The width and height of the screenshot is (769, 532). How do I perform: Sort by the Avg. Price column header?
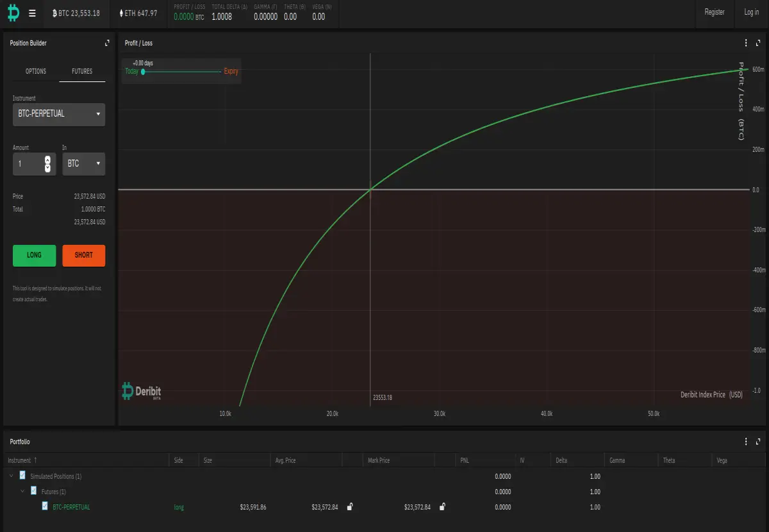coord(306,460)
